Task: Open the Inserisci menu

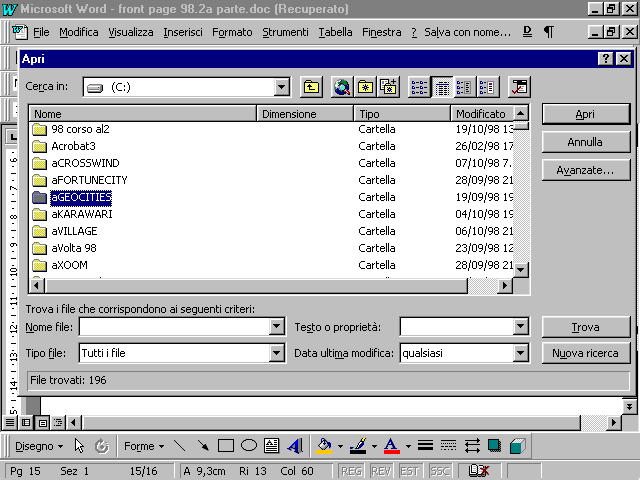Action: coord(183,32)
